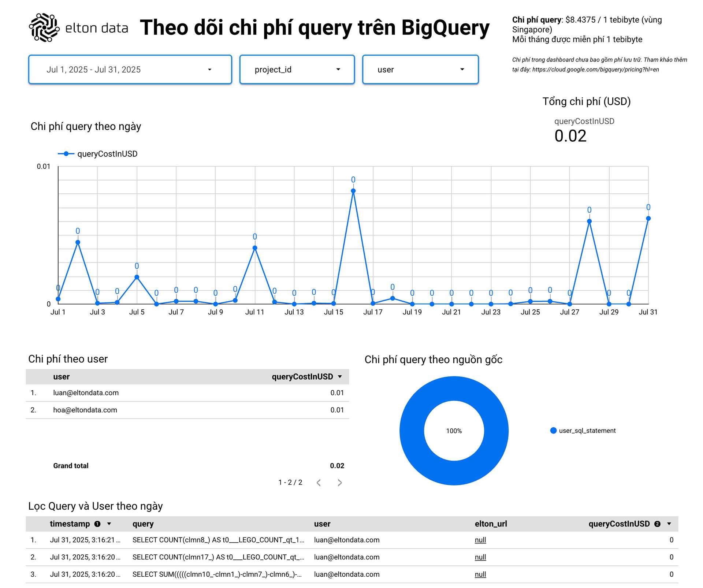Image resolution: width=703 pixels, height=588 pixels.
Task: Click the query column header
Action: pos(143,524)
